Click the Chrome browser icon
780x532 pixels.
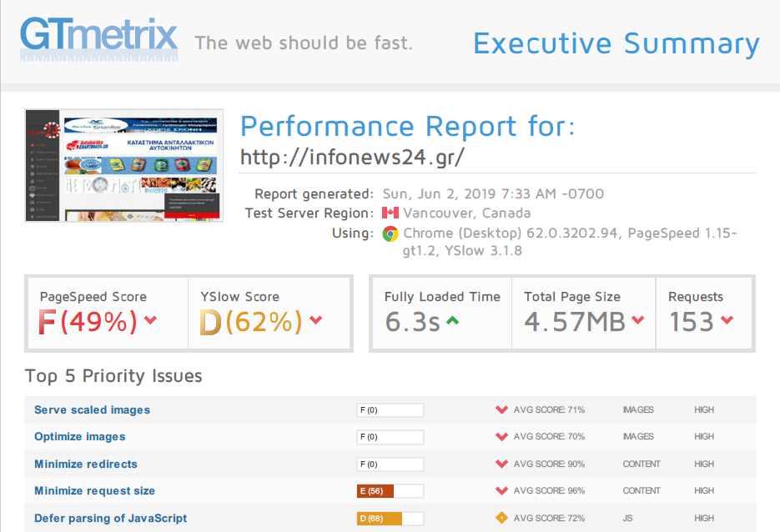[x=390, y=233]
